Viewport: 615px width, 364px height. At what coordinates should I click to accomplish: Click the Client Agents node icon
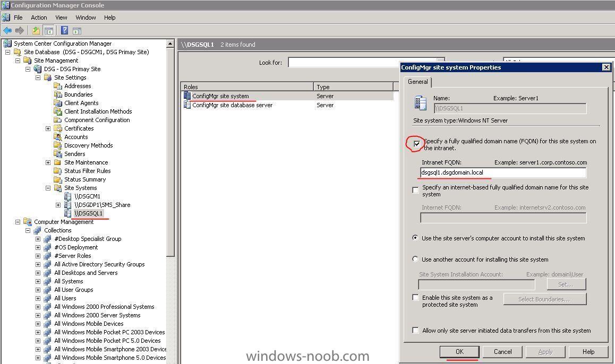58,103
